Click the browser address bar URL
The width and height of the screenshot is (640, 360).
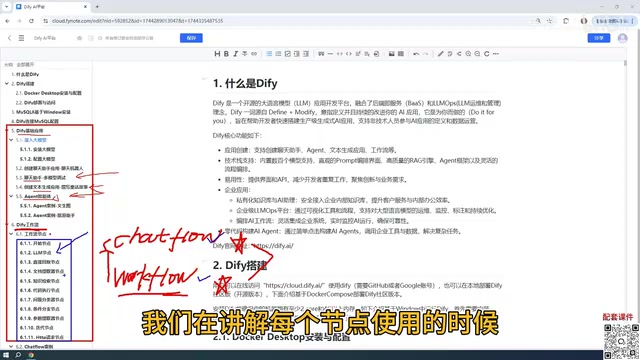click(138, 21)
